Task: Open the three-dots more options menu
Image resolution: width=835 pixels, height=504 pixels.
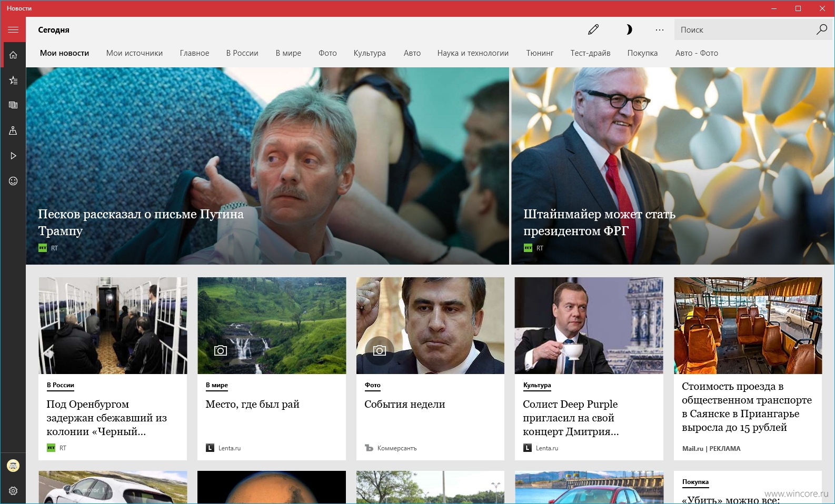Action: [660, 29]
